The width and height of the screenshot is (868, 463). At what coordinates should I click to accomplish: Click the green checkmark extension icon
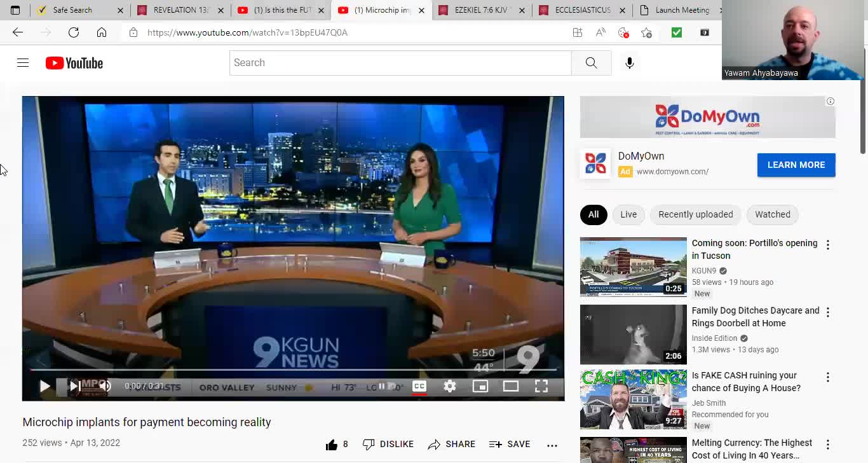click(677, 32)
